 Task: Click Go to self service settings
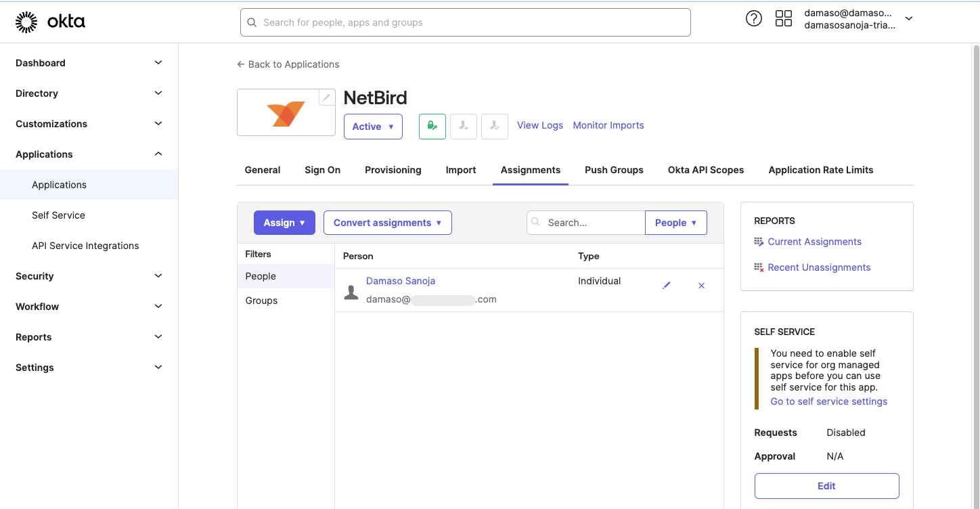(x=828, y=401)
